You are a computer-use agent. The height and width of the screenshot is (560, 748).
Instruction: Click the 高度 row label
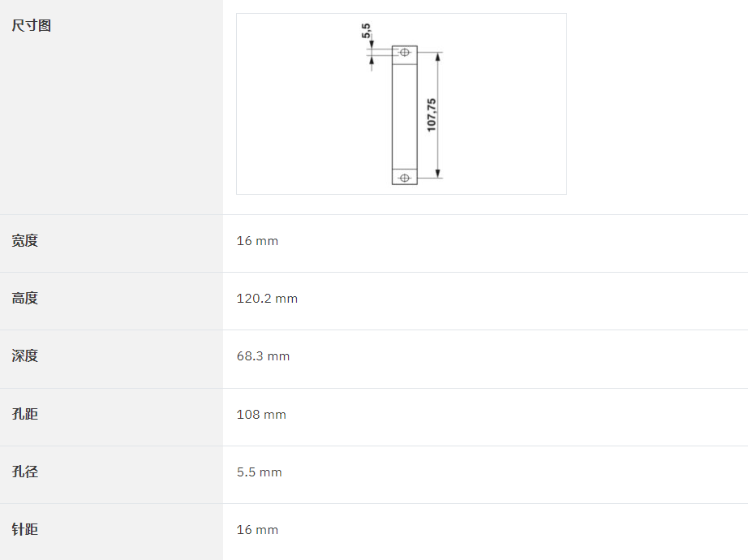tap(25, 299)
